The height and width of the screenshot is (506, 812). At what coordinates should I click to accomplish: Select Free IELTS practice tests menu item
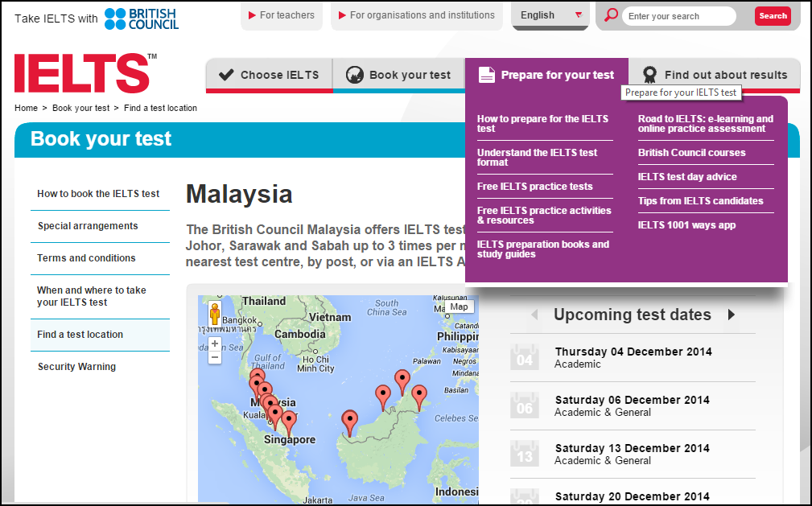click(535, 187)
